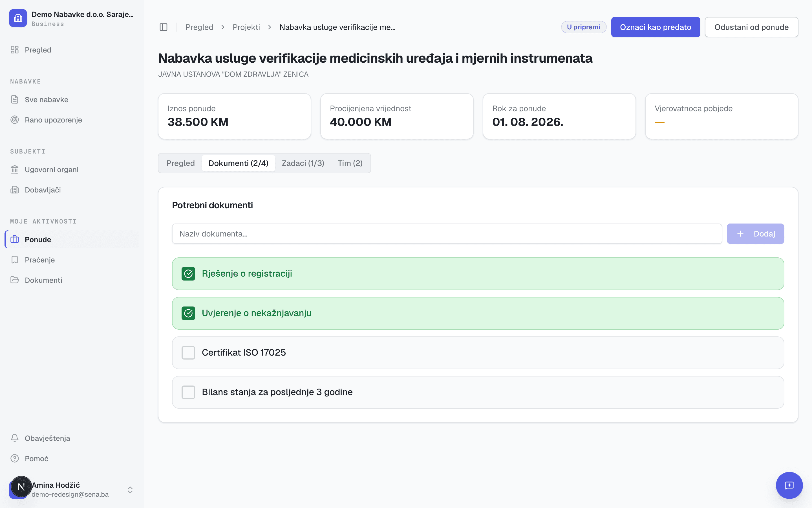Open the Dobavljači section
This screenshot has height=508, width=812.
(72, 190)
